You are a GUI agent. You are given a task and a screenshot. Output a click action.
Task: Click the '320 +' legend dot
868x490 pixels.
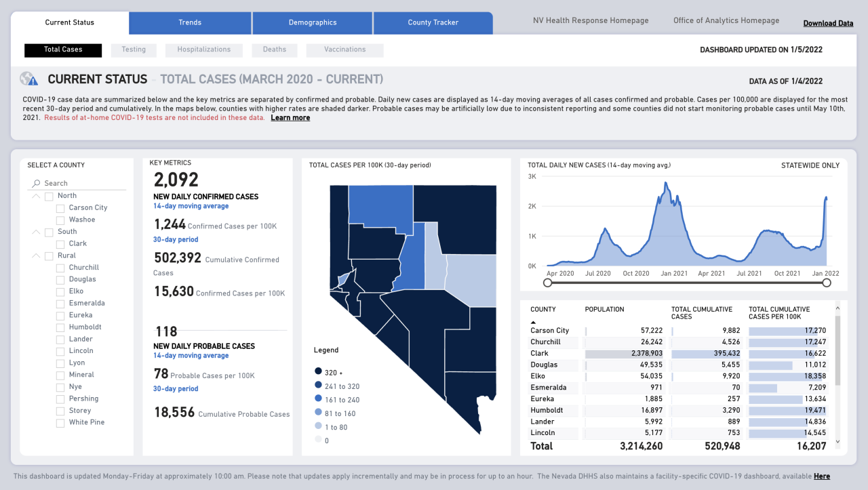[x=318, y=372]
